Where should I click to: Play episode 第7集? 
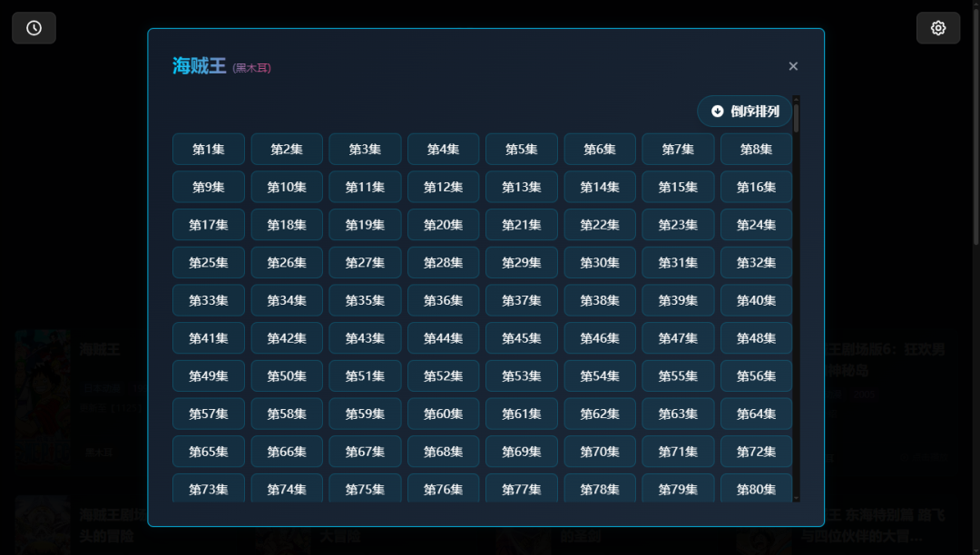678,150
